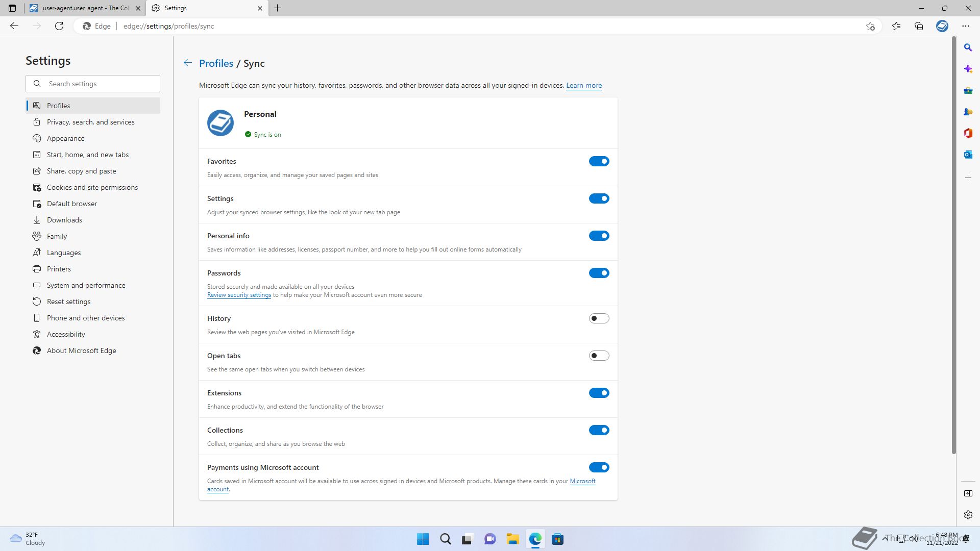The height and width of the screenshot is (551, 980).
Task: Open Privacy, search, and services settings
Action: point(93,122)
